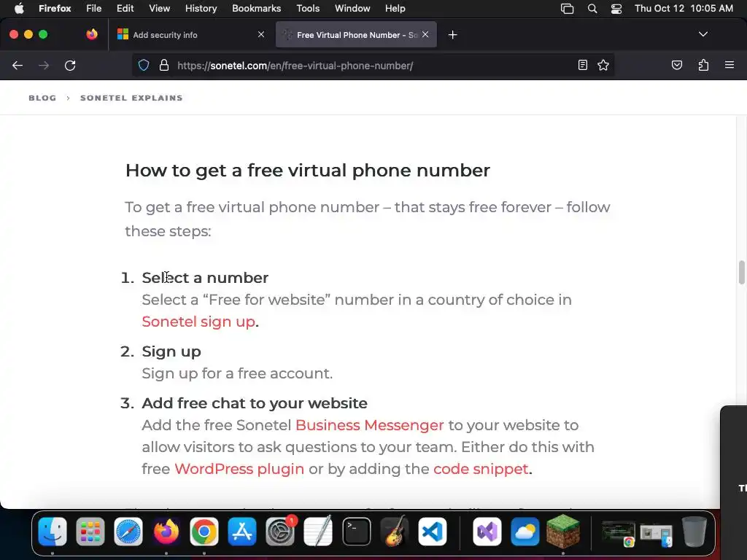Open the code snippet link
The image size is (747, 560).
tap(481, 469)
